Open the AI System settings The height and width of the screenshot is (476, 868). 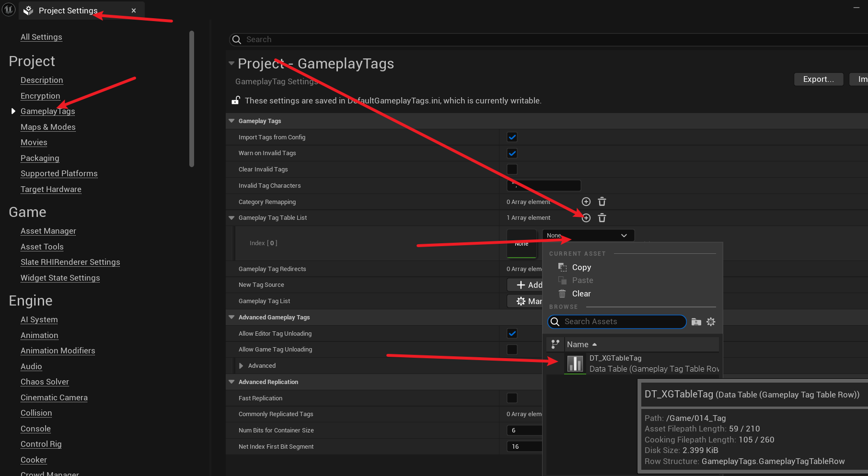39,319
